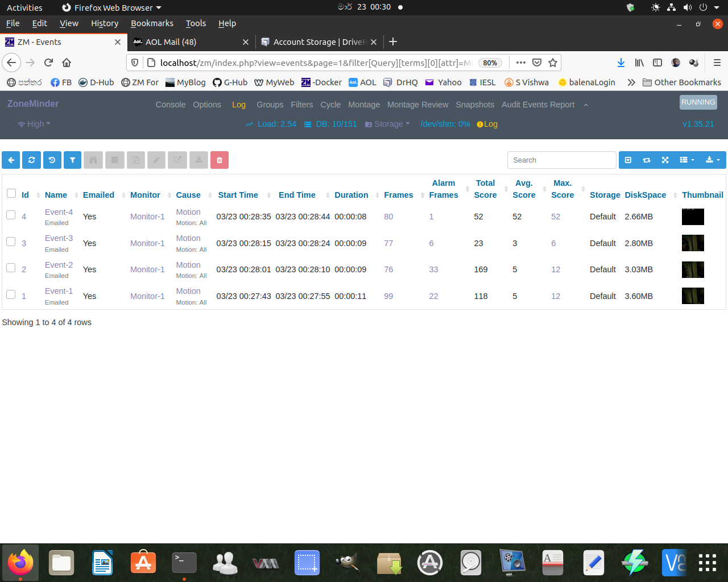Click the RUNNING status button
Viewport: 728px width, 582px height.
point(698,102)
